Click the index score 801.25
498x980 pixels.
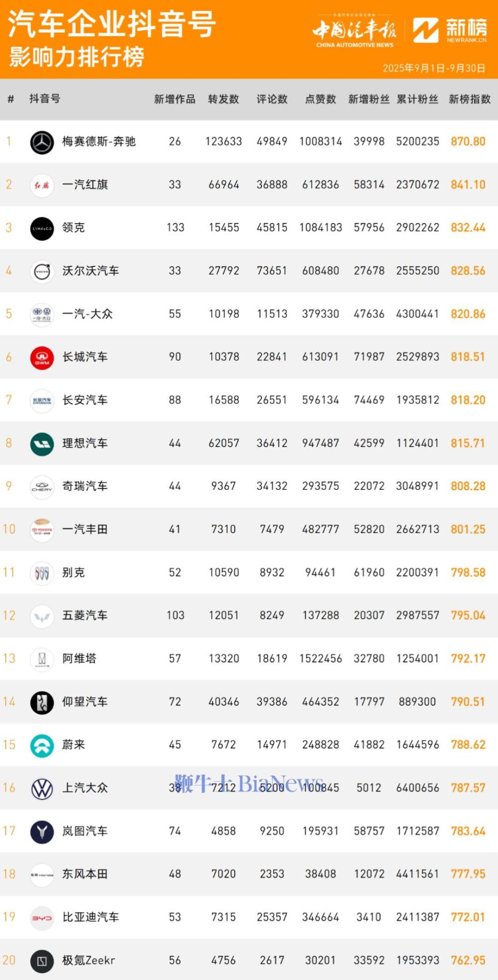(468, 529)
